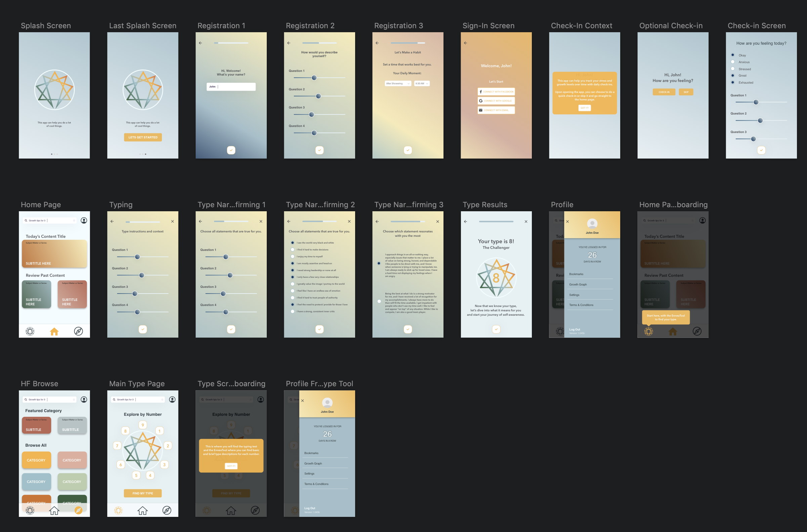Screen dimensions: 807x532
Task: Click FIND MY TYPE on Main Type Page
Action: 143,493
